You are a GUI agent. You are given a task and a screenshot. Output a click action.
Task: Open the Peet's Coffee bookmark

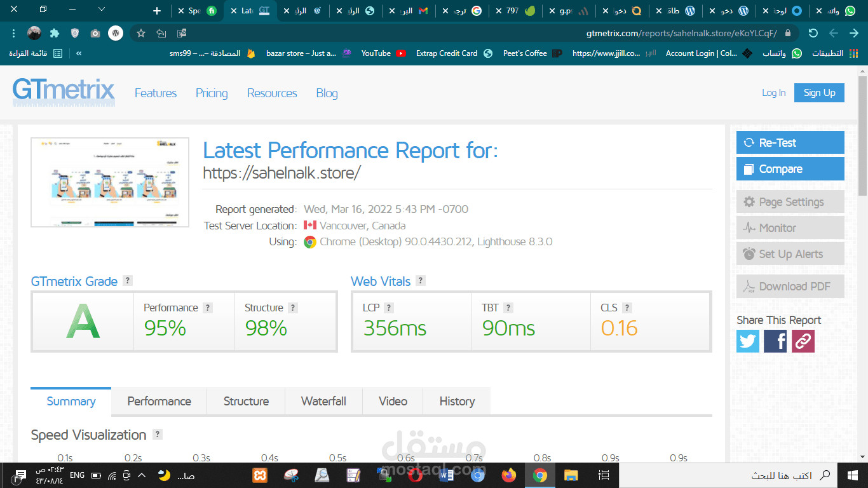(x=532, y=53)
